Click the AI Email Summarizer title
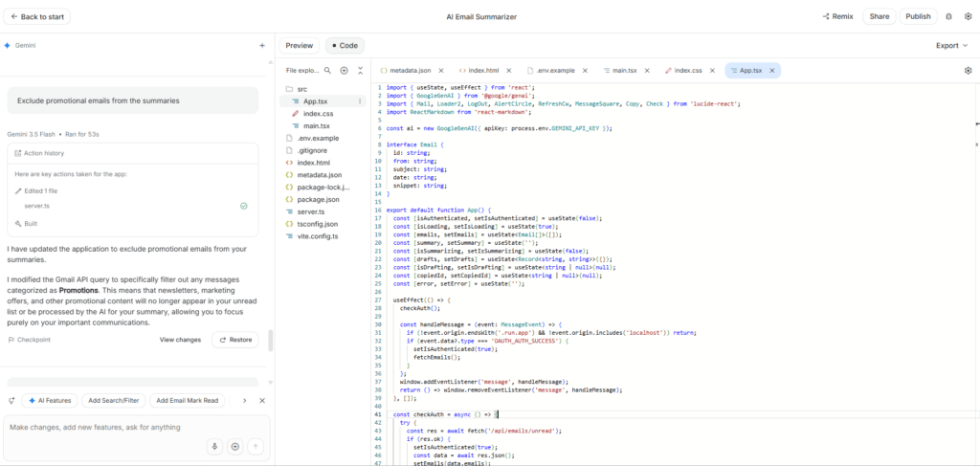Image resolution: width=980 pixels, height=466 pixels. tap(481, 17)
